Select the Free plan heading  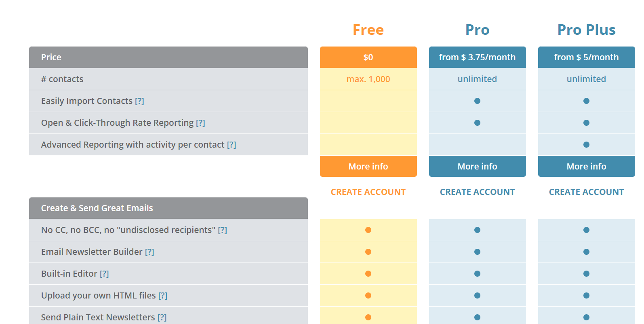368,30
